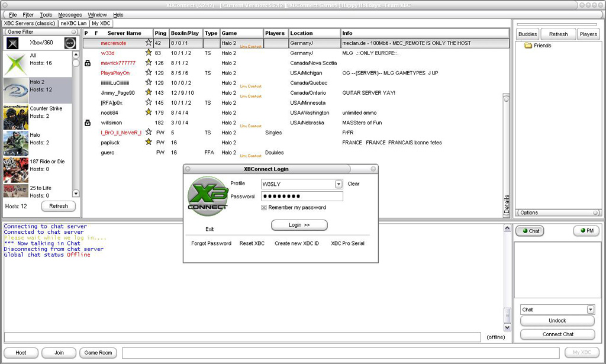
Task: Collapse the Game Filter panel header
Action: tap(41, 32)
